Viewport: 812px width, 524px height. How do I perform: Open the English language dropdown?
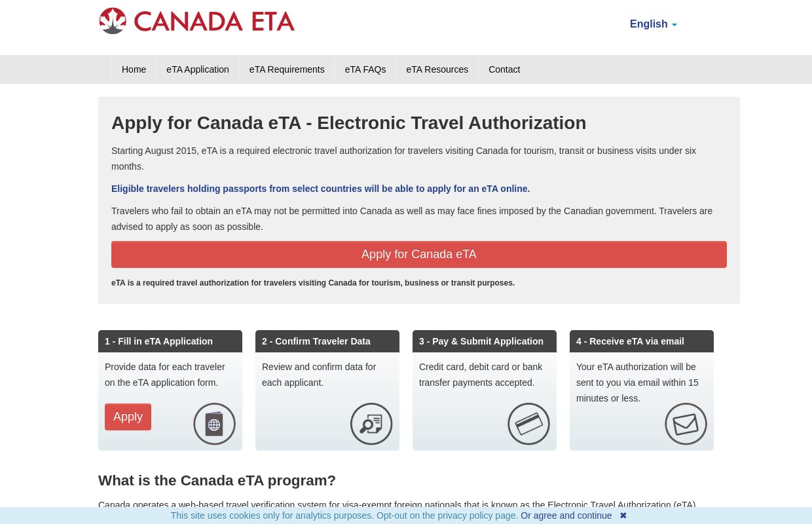653,24
